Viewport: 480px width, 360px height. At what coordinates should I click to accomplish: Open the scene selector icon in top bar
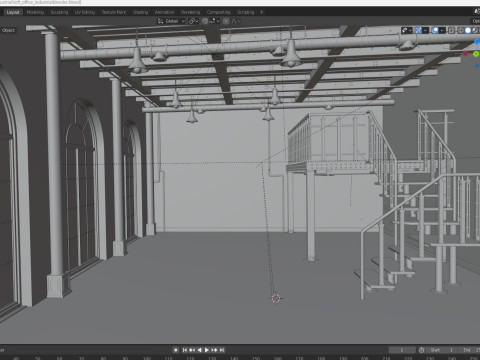pyautogui.click(x=477, y=12)
